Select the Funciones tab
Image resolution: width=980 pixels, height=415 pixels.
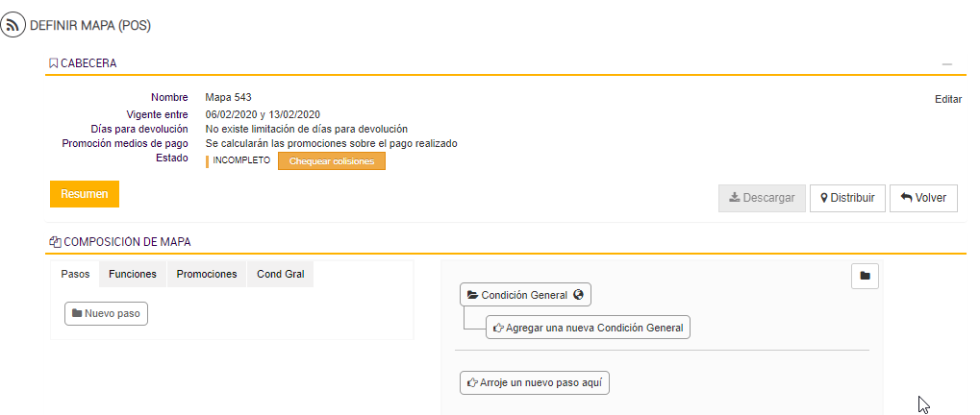coord(133,274)
